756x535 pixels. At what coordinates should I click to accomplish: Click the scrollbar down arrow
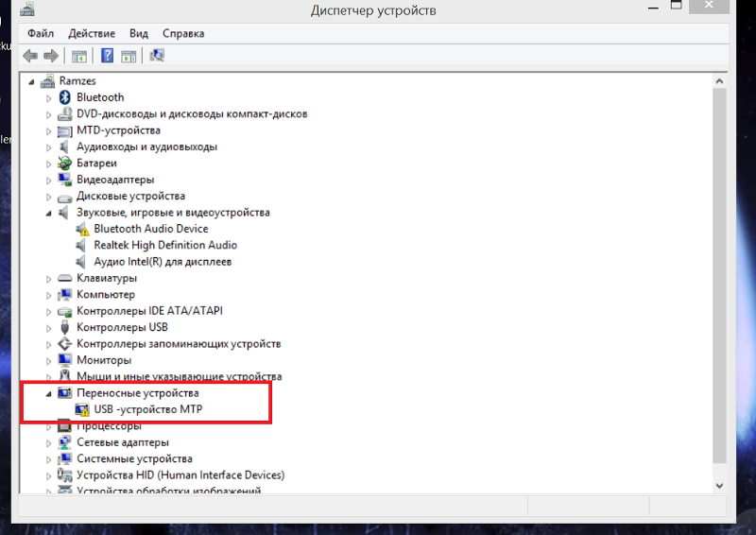click(x=719, y=486)
